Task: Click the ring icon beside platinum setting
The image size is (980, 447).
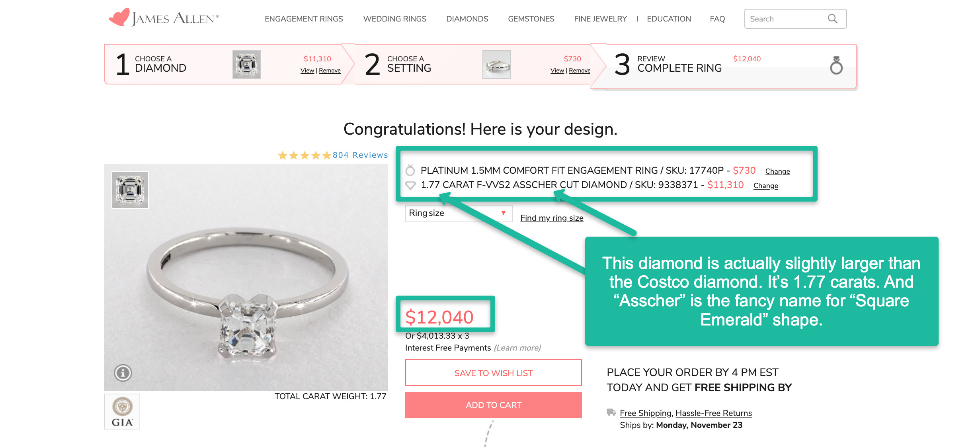Action: 410,171
